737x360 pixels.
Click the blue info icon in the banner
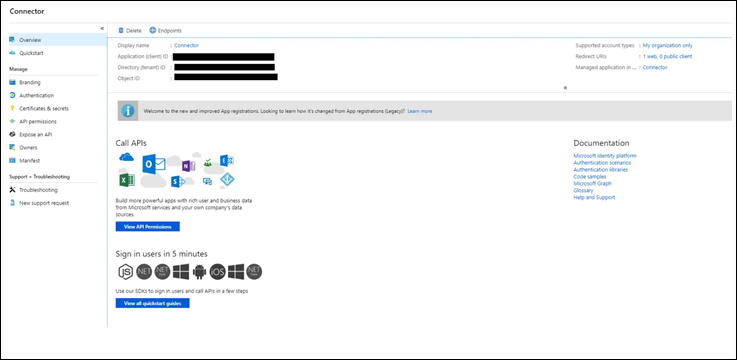128,111
